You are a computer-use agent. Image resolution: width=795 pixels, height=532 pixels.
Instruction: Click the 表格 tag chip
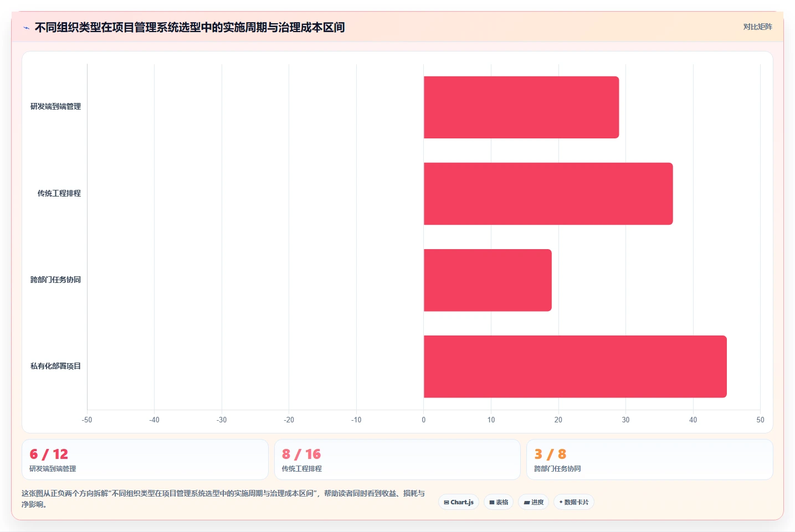499,502
